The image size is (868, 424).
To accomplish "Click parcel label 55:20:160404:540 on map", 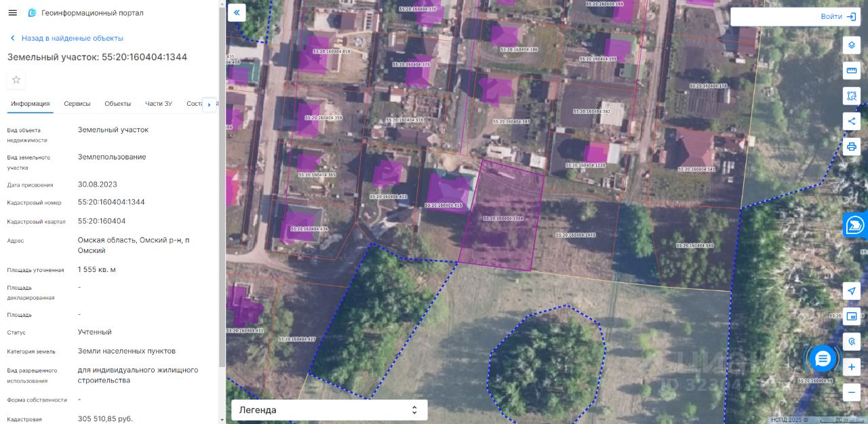I will 695,245.
